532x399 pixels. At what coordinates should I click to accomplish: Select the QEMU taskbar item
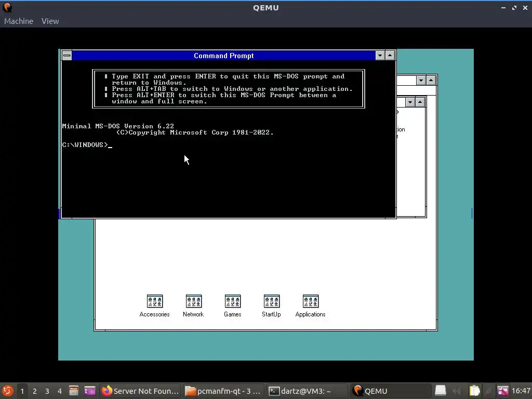390,391
